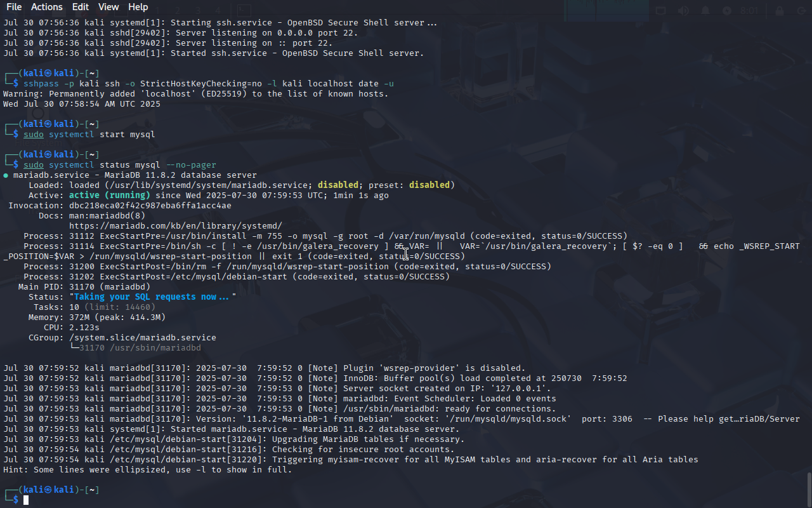Click the 'Warning: Permanently added localhost' line
Screen dimensions: 812x508
[196, 94]
